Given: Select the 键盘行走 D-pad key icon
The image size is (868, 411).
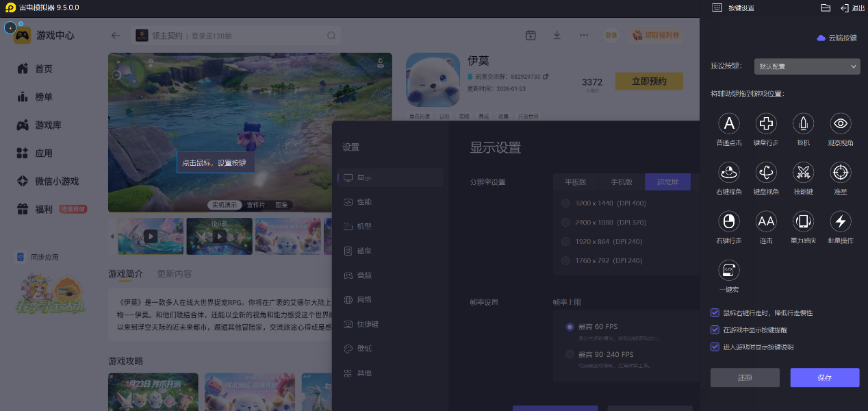Looking at the screenshot, I should (766, 123).
